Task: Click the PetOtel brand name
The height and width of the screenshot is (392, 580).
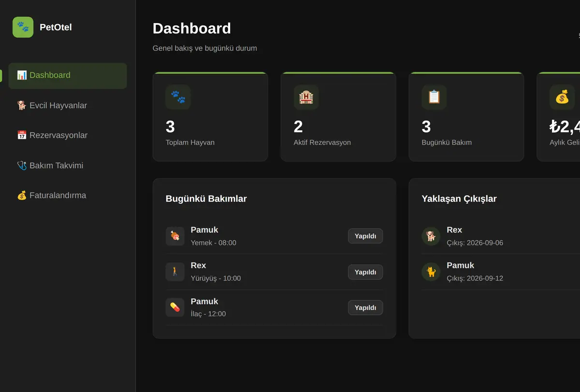Action: [x=56, y=28]
